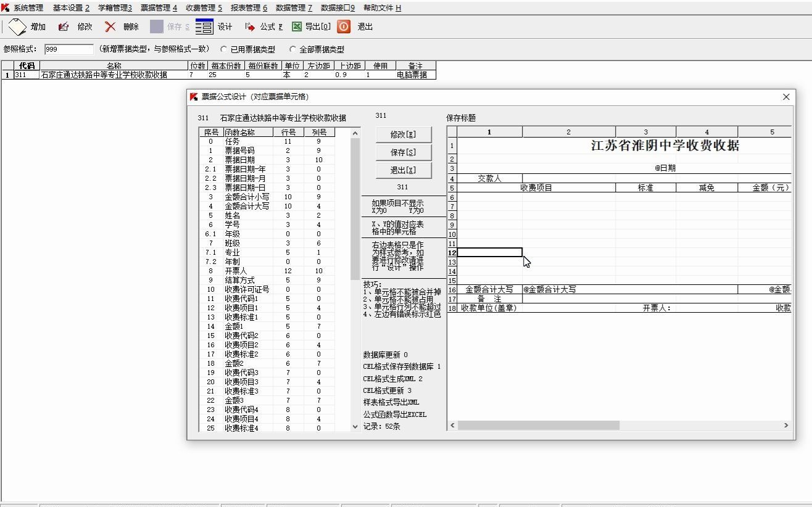This screenshot has width=812, height=507.
Task: Click the 公式 formula icon
Action: (x=250, y=27)
